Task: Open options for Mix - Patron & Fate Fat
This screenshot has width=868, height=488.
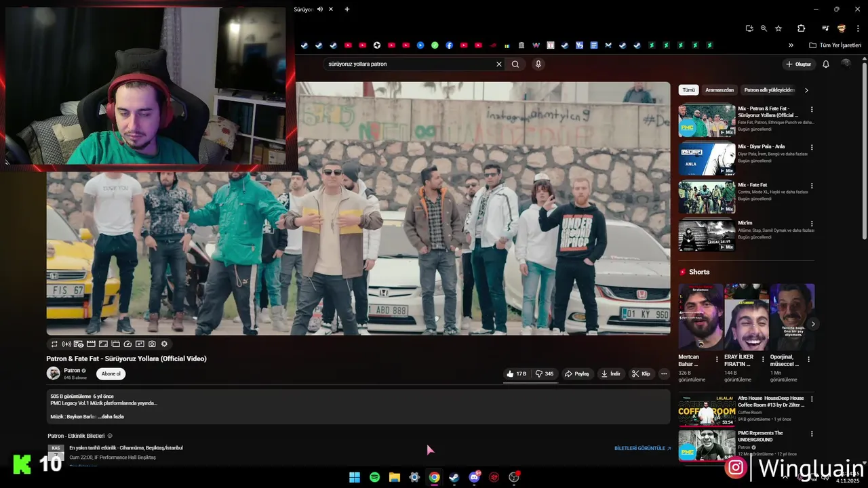Action: click(812, 109)
